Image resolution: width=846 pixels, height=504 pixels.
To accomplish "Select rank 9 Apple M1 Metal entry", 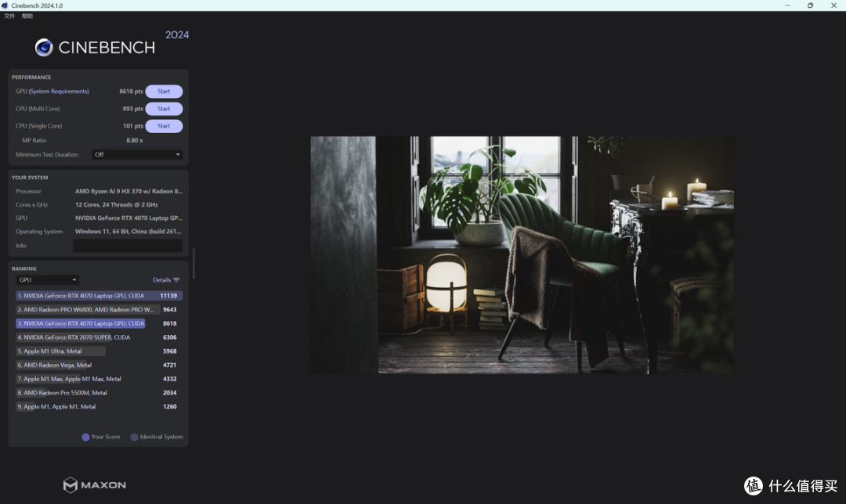I will point(99,406).
